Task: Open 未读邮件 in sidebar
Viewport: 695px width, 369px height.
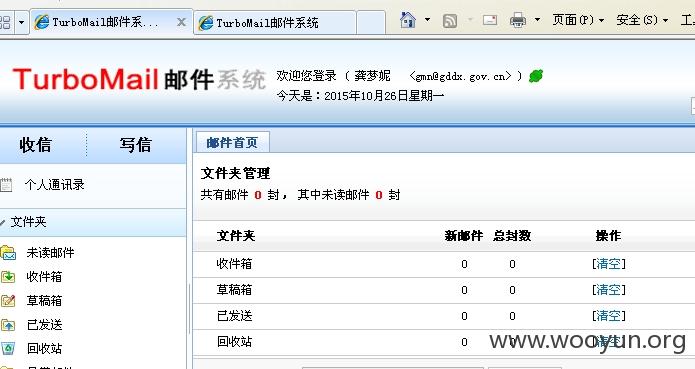Action: (x=50, y=253)
